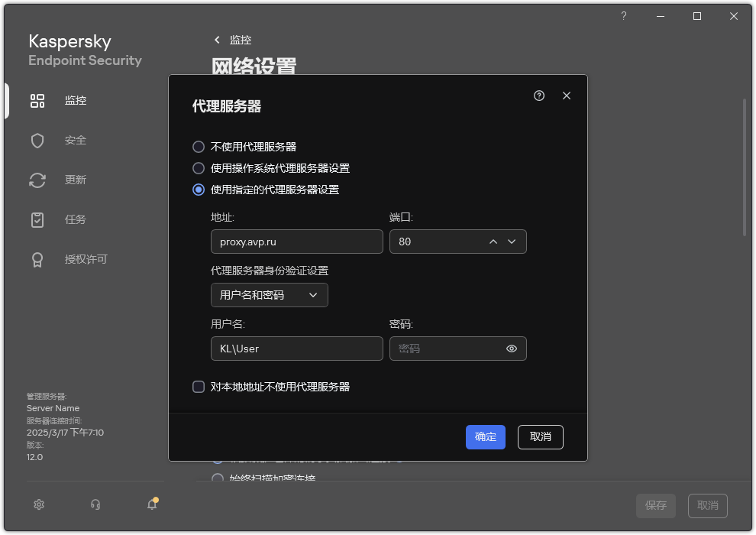Click the 更新 refresh icon

tap(37, 180)
